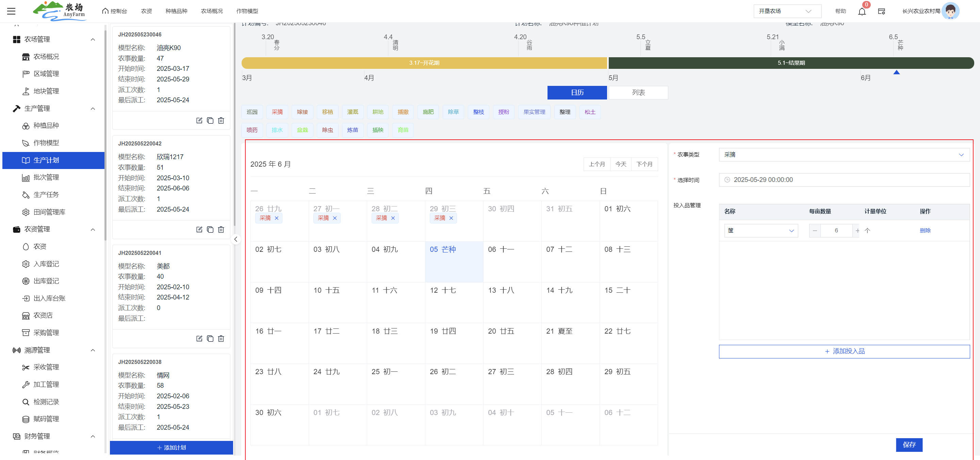980x460 pixels.
Task: Click the 保存 button
Action: [909, 444]
